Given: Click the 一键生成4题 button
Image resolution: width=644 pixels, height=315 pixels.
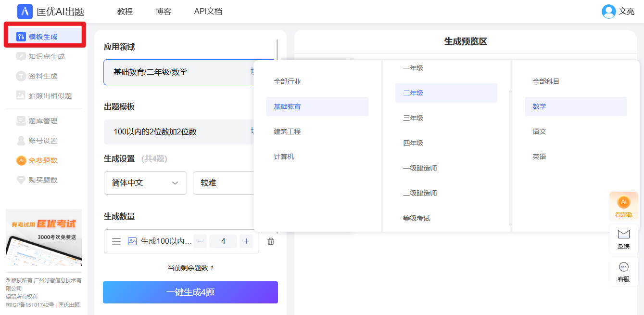Looking at the screenshot, I should click(x=190, y=292).
